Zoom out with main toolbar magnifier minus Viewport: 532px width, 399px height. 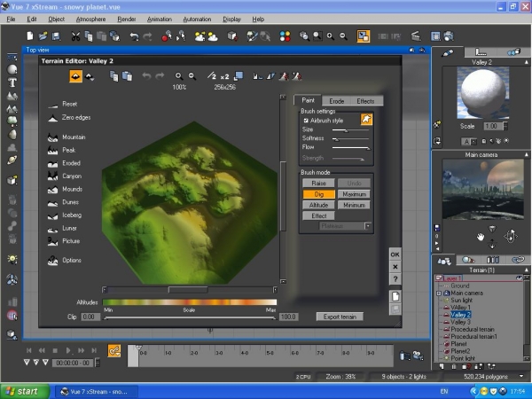pyautogui.click(x=343, y=36)
